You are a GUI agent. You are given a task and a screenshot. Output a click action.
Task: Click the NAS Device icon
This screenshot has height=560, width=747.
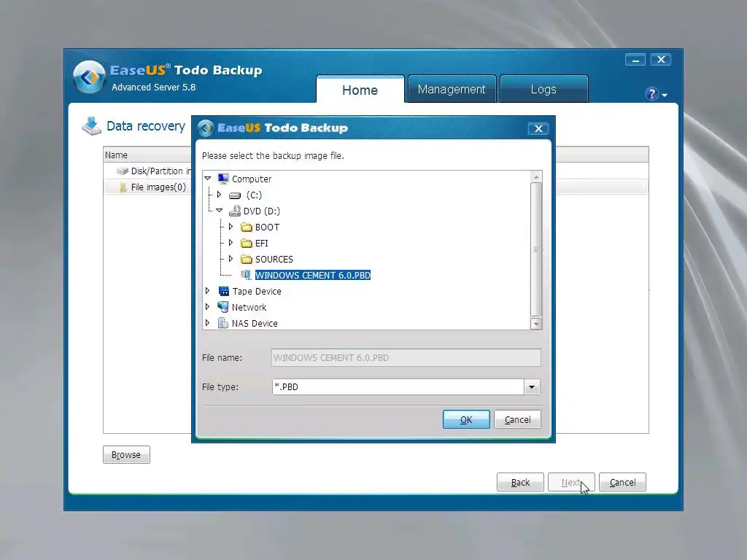coord(223,323)
